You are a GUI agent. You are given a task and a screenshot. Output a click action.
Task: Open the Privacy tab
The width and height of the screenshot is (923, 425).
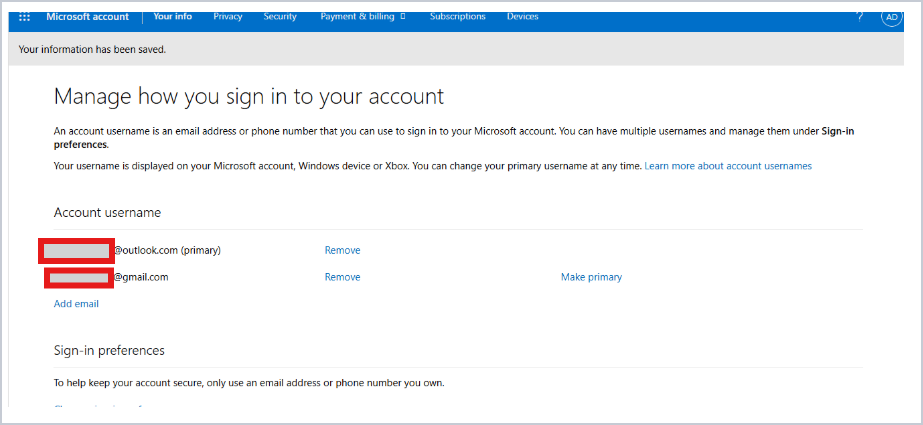point(227,16)
